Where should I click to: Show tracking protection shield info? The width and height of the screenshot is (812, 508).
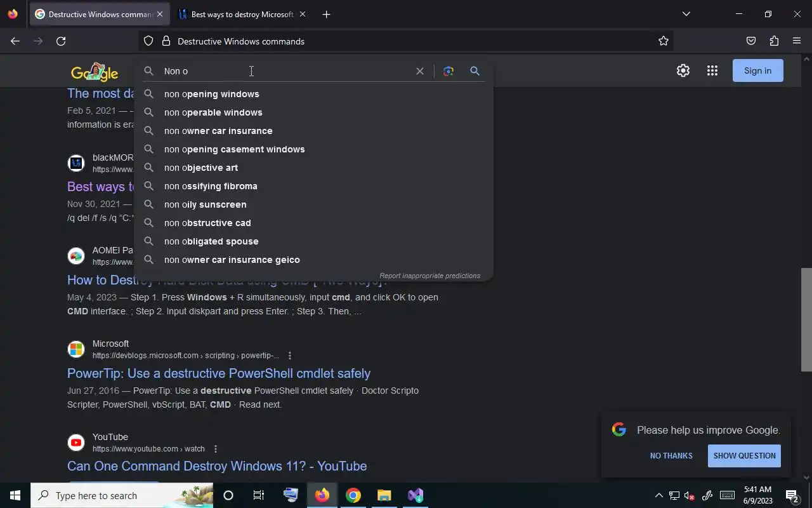pyautogui.click(x=148, y=41)
